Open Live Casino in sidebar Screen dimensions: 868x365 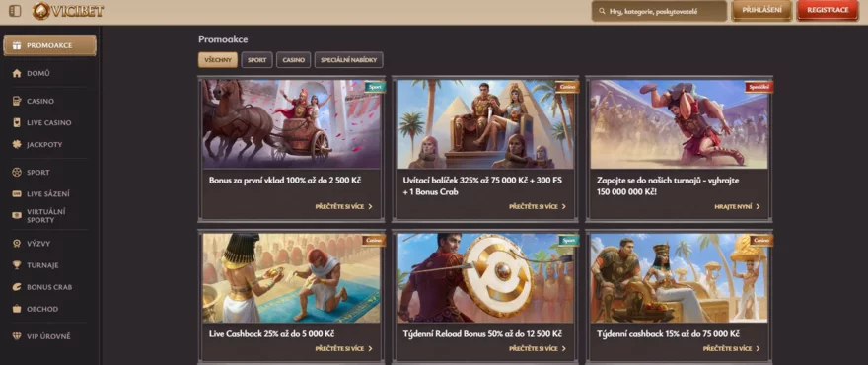50,122
